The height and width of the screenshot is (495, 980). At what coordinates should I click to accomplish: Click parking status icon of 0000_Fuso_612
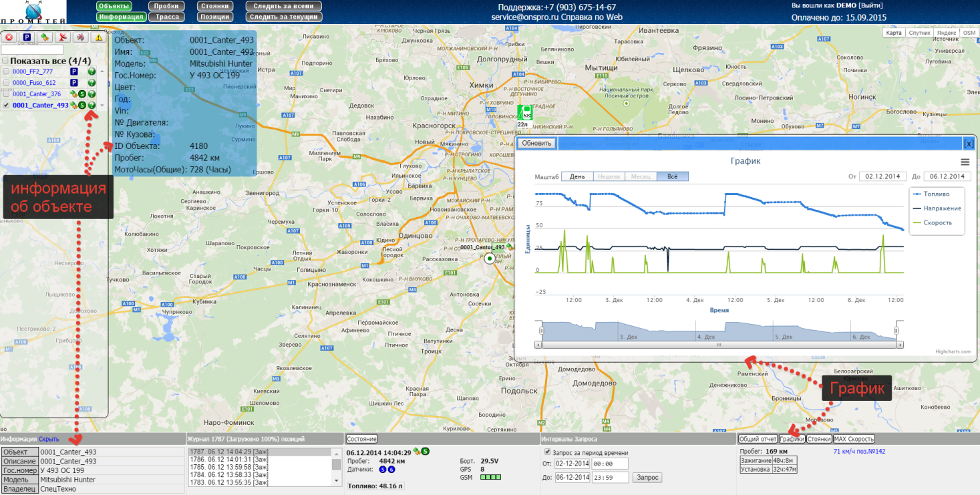74,83
